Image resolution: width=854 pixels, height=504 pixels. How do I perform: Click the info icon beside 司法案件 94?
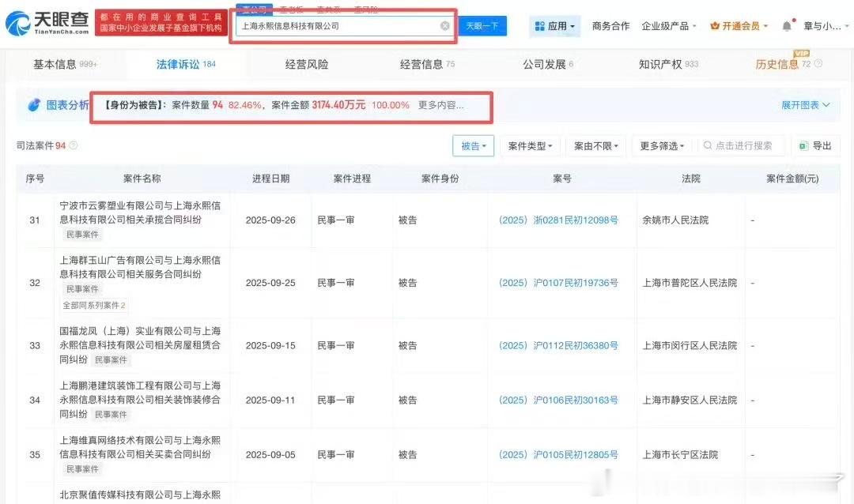(73, 145)
